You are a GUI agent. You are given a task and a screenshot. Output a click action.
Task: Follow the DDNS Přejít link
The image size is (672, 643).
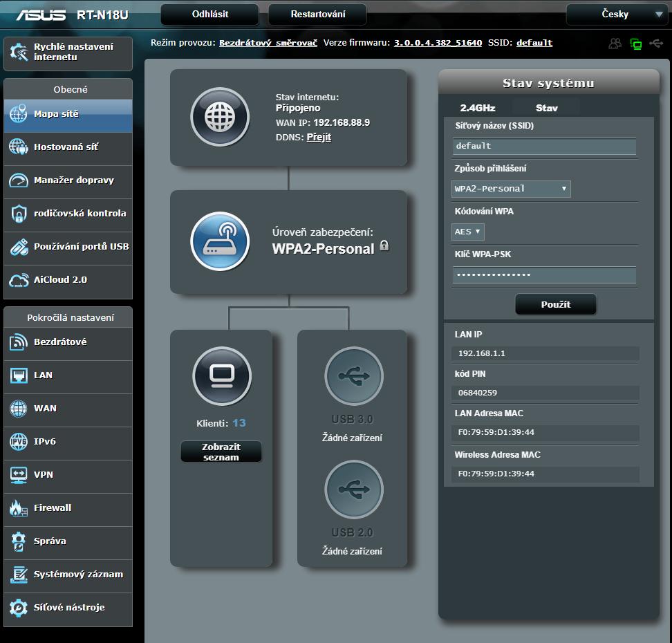pyautogui.click(x=319, y=138)
